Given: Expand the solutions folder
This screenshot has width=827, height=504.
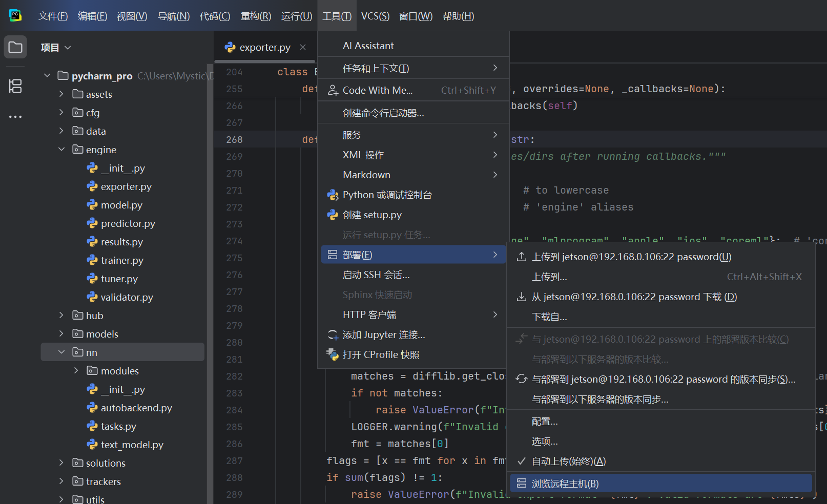Looking at the screenshot, I should click(61, 463).
